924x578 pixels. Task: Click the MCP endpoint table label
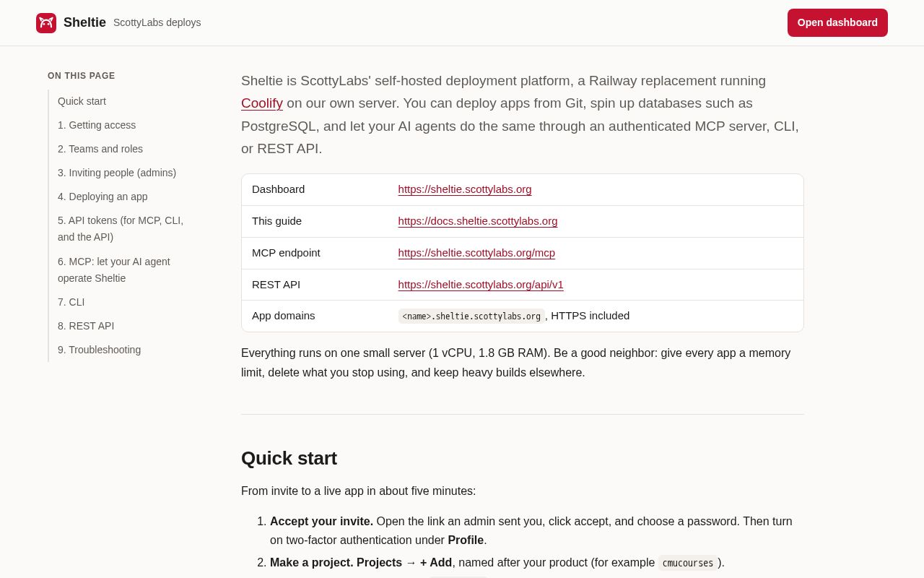[x=286, y=253]
